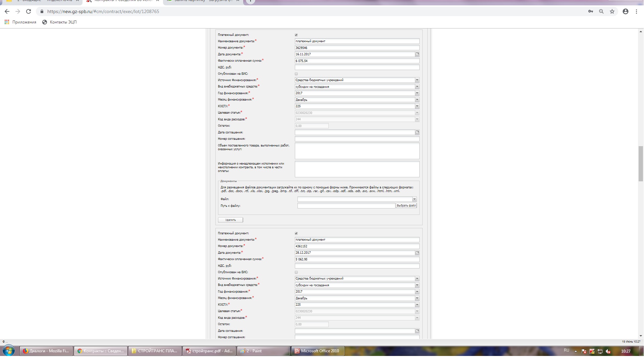Click the page vertical scrollbar thumb
Image resolution: width=644 pixels, height=362 pixels.
[x=641, y=164]
